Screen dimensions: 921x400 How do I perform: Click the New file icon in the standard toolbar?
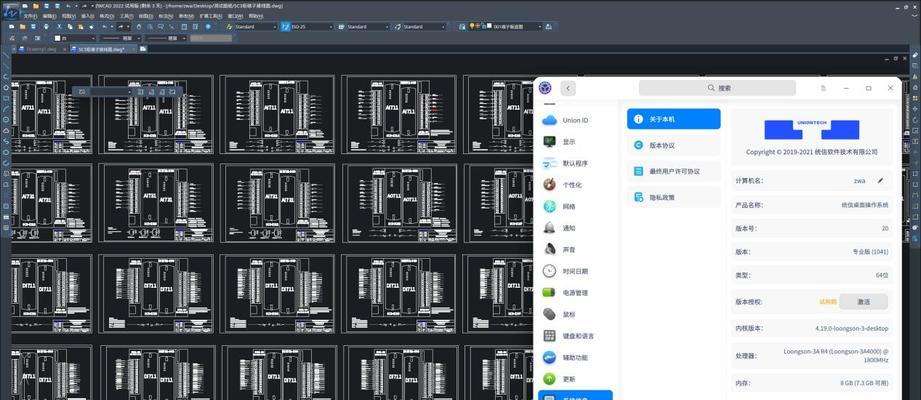11,27
